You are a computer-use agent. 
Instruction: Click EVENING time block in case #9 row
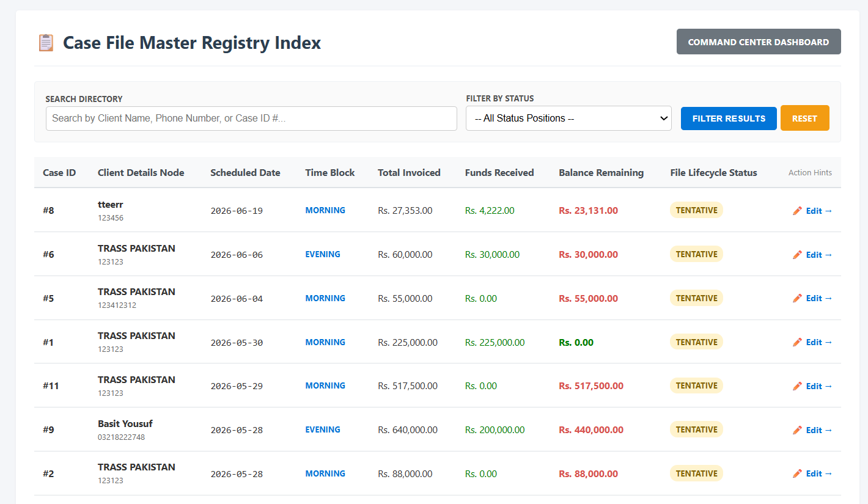(323, 429)
